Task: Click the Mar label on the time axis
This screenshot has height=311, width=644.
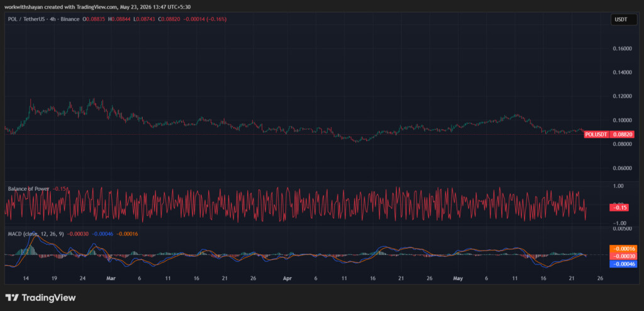Action: coord(111,278)
